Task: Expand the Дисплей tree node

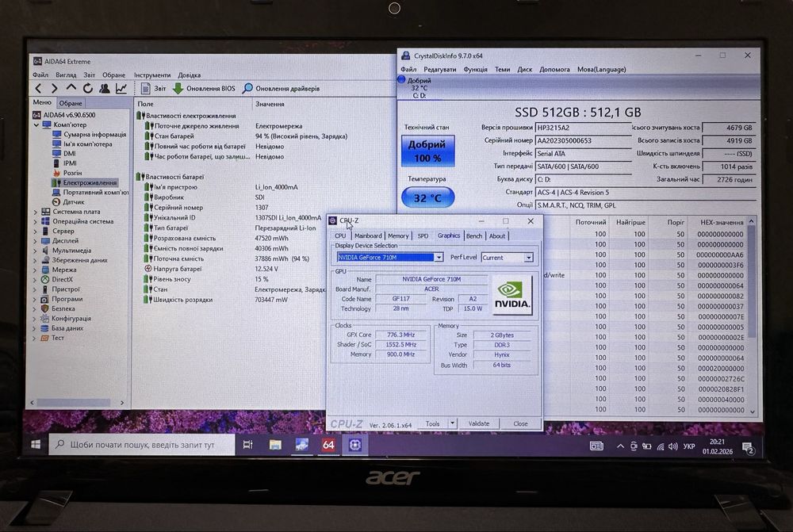Action: 35,241
